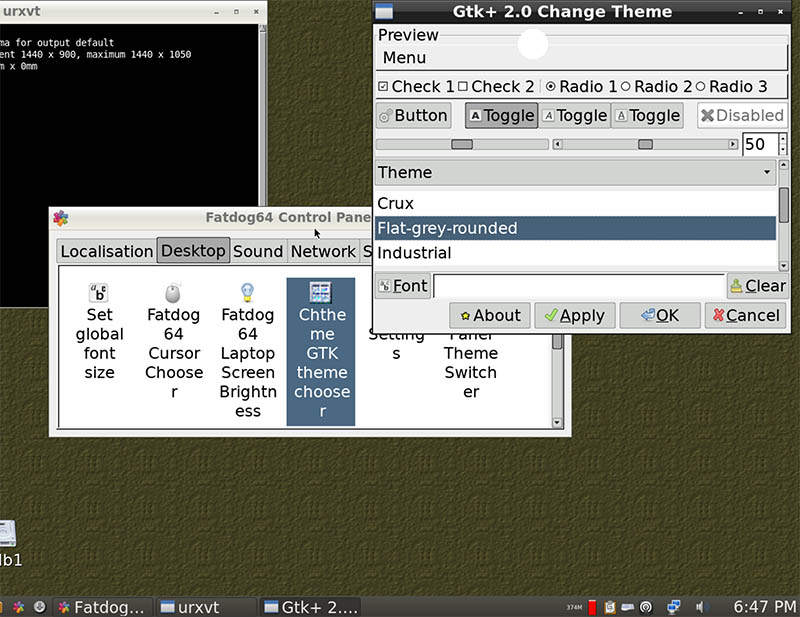The width and height of the screenshot is (800, 617).
Task: Apply the selected theme
Action: click(x=575, y=315)
